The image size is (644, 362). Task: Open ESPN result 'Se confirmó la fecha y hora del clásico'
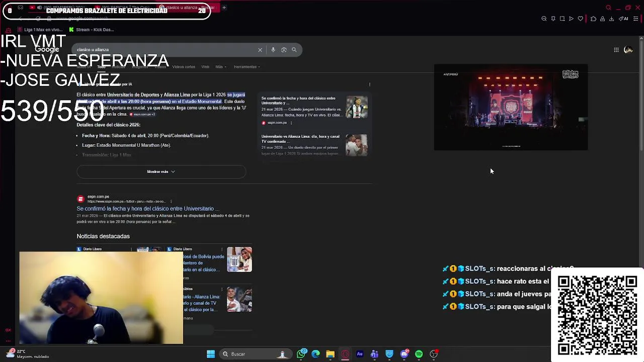148,209
